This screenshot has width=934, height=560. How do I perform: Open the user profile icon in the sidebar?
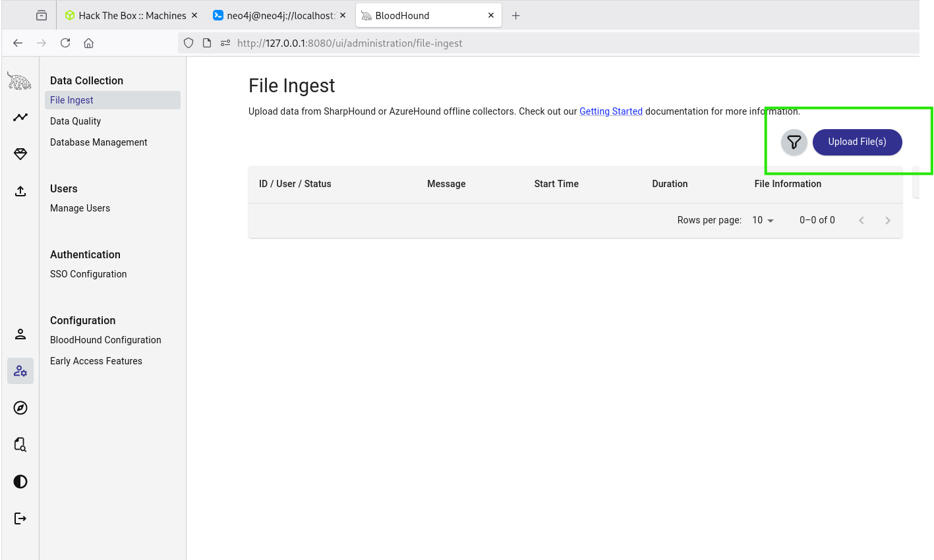20,334
